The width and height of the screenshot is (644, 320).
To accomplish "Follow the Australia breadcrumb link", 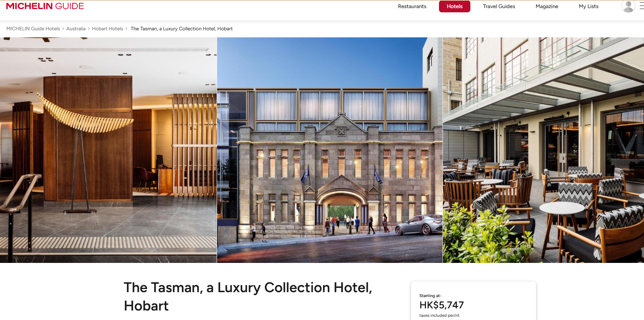I will tap(76, 29).
